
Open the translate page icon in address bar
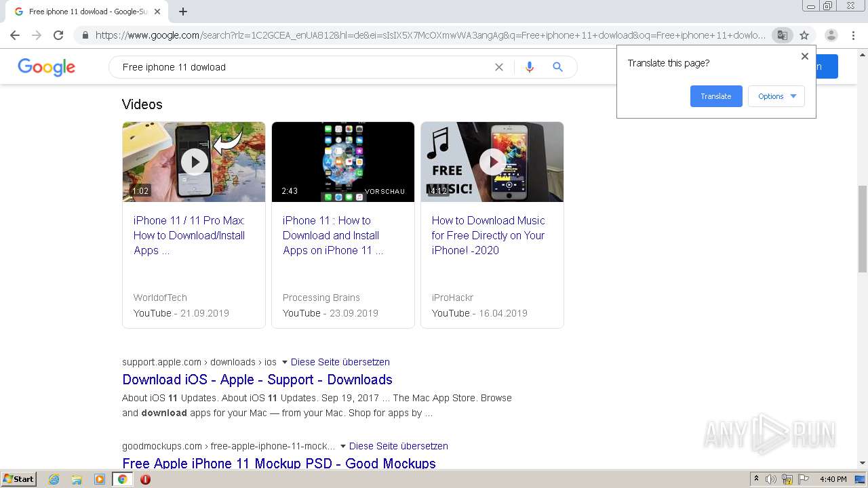[x=782, y=35]
